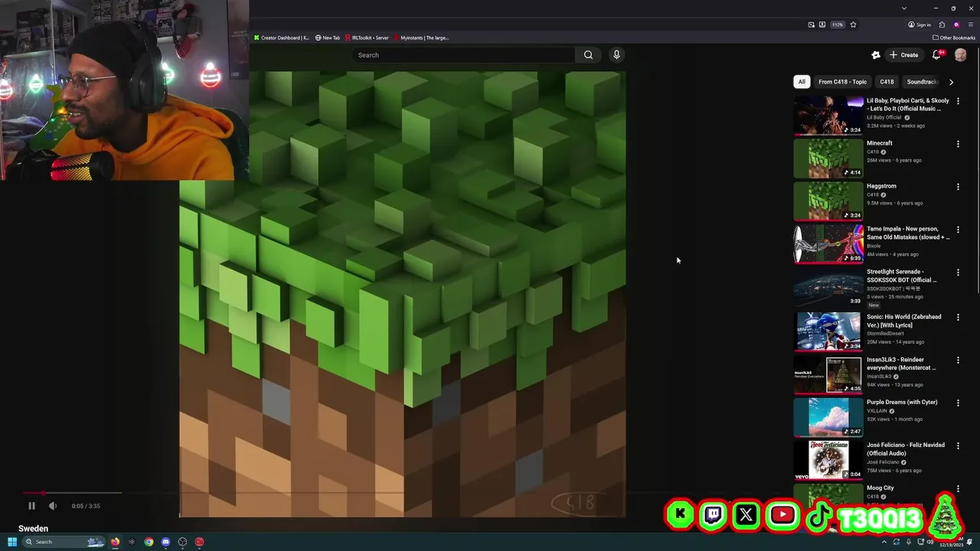Open the José Feliciano Feliz Navidad thumbnail
Viewport: 980px width, 551px height.
click(828, 460)
